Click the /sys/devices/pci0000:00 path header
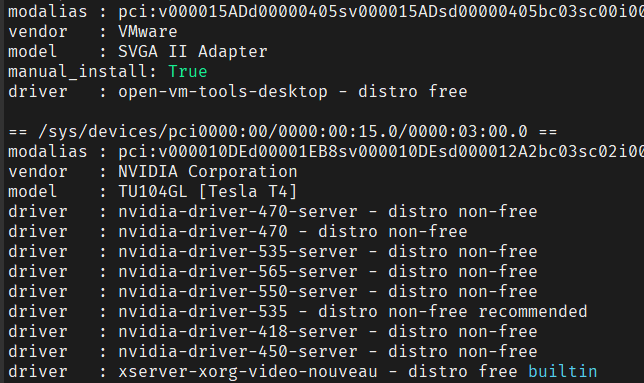The width and height of the screenshot is (644, 383). click(x=283, y=132)
